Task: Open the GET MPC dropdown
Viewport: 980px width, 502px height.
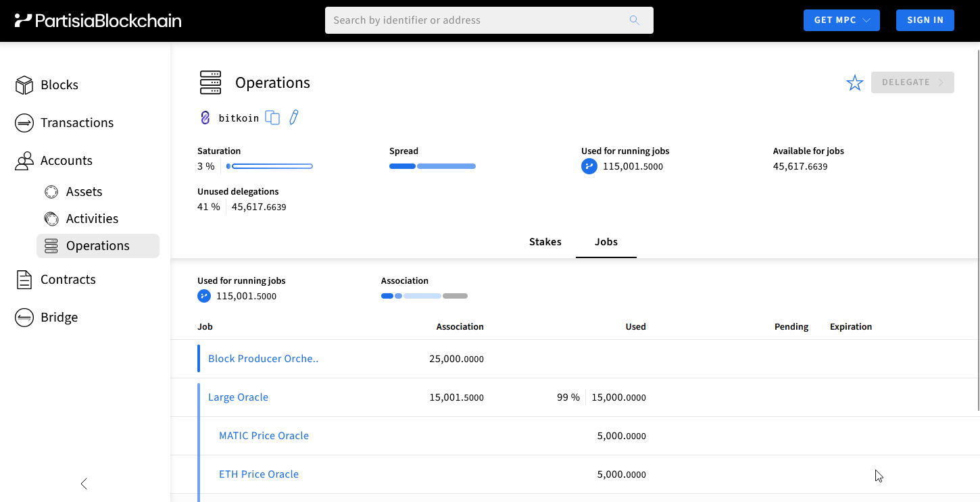Action: click(841, 20)
